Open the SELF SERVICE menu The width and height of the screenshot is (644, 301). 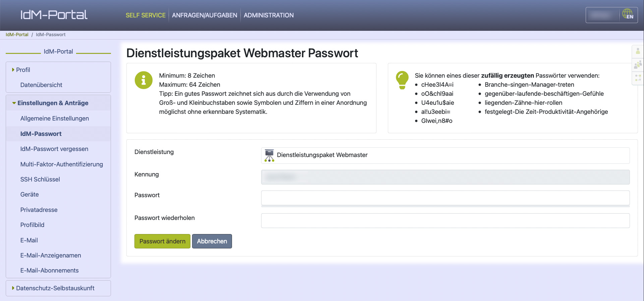pyautogui.click(x=145, y=15)
